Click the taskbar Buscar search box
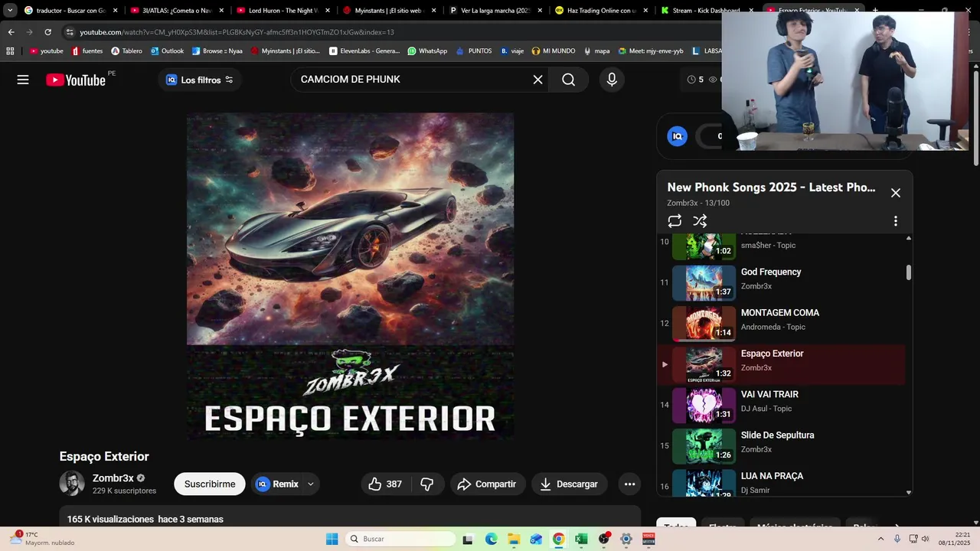This screenshot has width=980, height=551. point(400,539)
